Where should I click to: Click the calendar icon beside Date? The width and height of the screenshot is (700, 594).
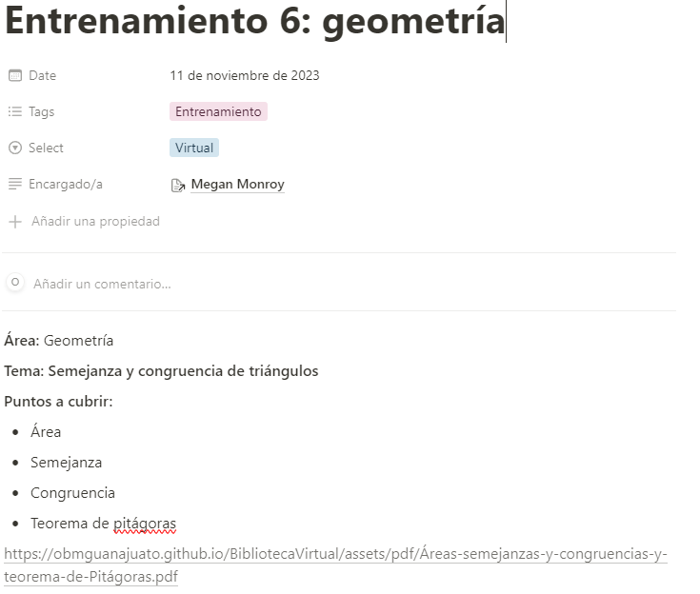coord(15,75)
